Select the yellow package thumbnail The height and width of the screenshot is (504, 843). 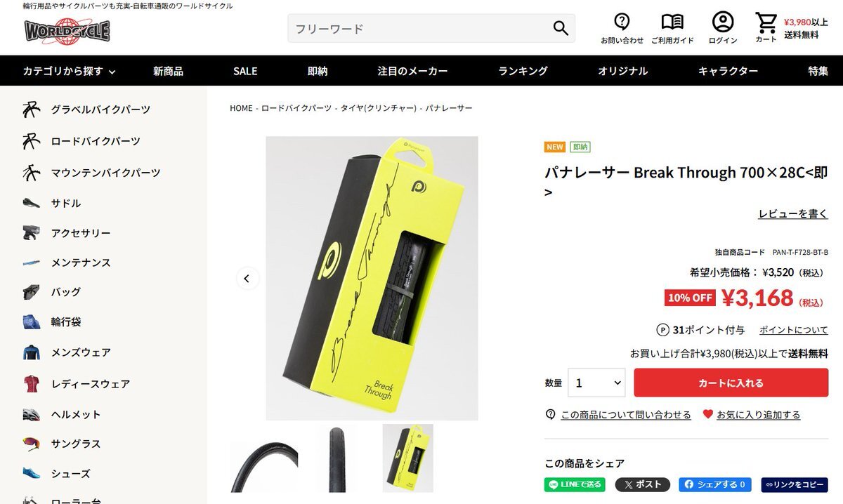click(407, 458)
